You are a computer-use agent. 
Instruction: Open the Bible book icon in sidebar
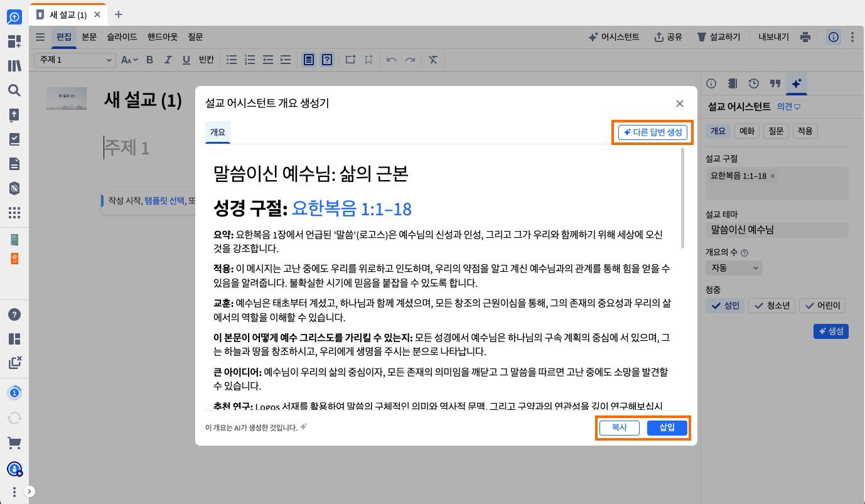tap(14, 115)
